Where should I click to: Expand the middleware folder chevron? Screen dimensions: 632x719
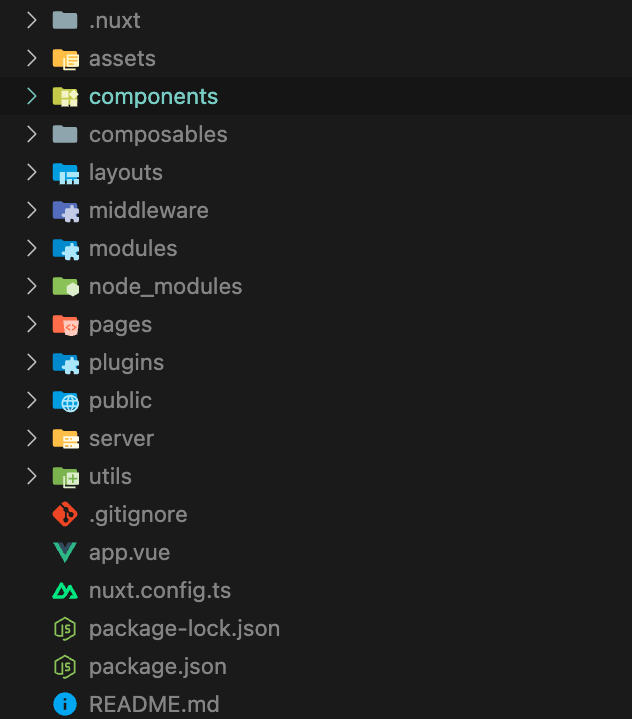(x=31, y=211)
